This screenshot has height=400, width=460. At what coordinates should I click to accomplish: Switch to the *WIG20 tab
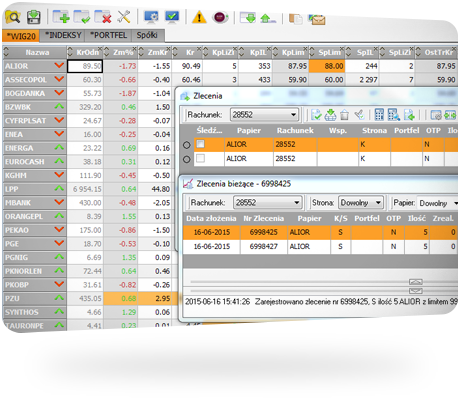[21, 36]
